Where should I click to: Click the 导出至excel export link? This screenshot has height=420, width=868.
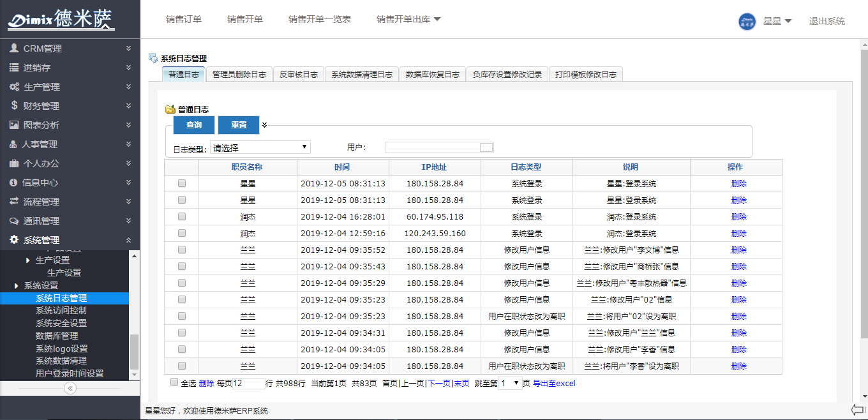coord(554,384)
